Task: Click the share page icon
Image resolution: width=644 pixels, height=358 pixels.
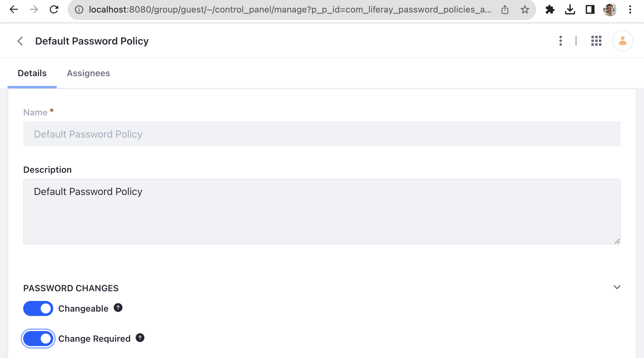Action: point(505,10)
